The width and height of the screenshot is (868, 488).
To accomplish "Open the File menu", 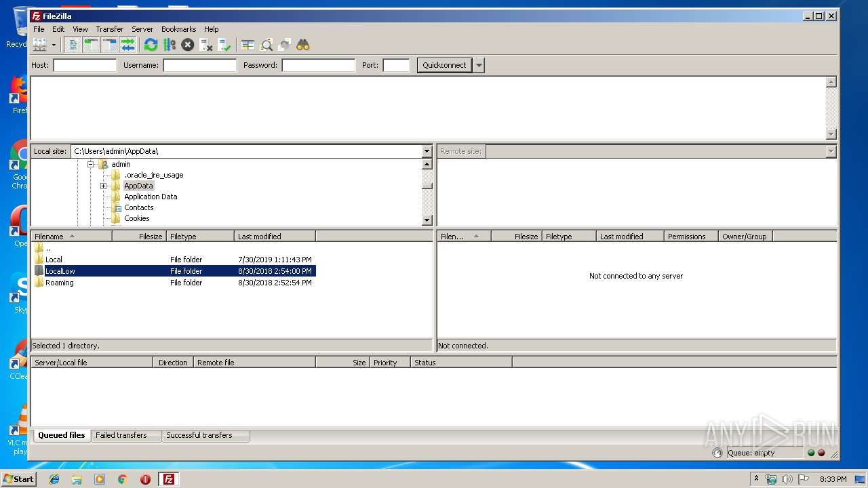I will (39, 29).
